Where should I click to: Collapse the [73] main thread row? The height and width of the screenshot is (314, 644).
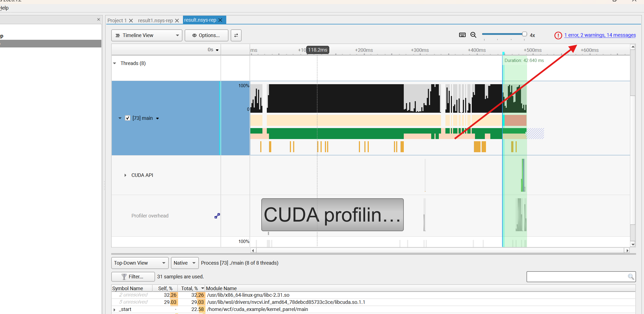point(120,118)
